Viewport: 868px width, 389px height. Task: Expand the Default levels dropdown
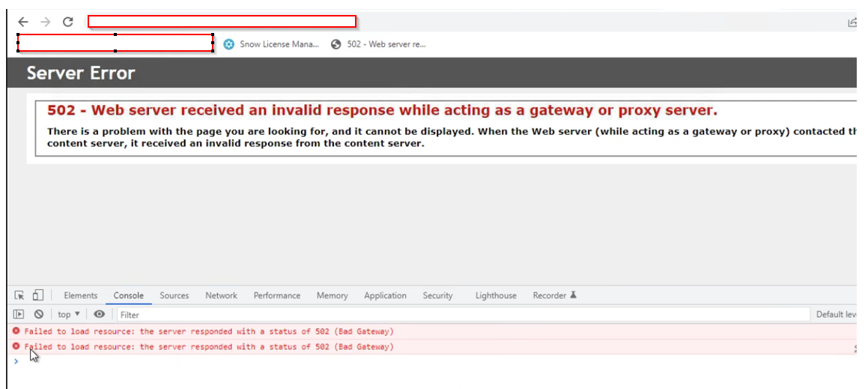837,315
